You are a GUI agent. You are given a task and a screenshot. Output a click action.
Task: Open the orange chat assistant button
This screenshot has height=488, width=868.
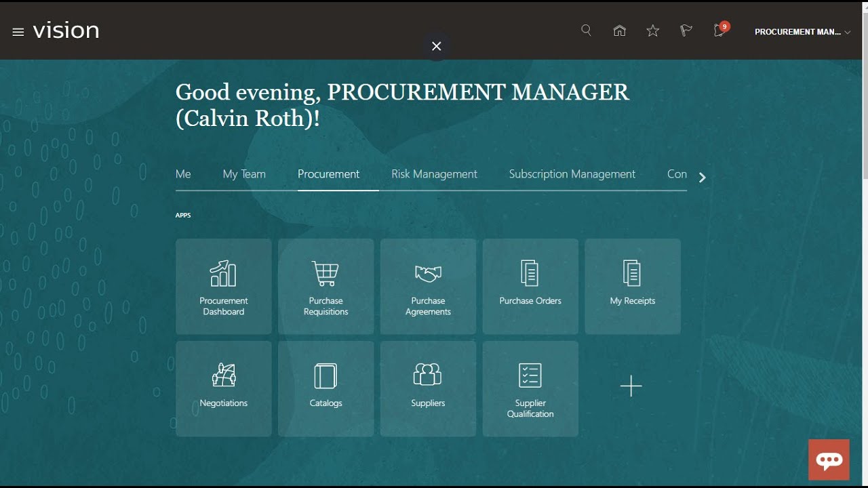click(x=829, y=460)
